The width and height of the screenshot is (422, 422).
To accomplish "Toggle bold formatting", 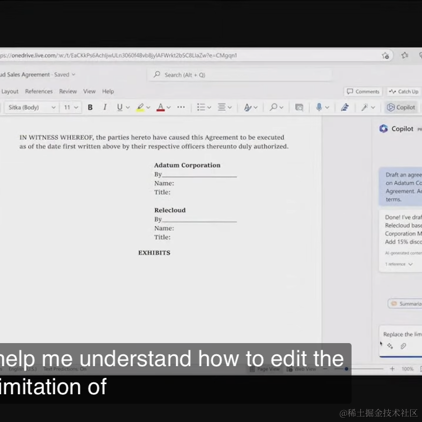I will (90, 107).
